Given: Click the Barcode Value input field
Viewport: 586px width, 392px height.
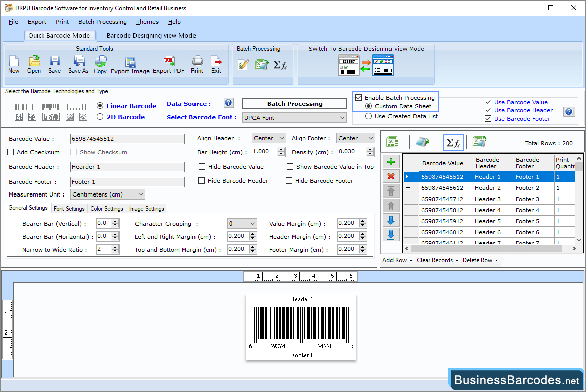Looking at the screenshot, I should coord(127,139).
